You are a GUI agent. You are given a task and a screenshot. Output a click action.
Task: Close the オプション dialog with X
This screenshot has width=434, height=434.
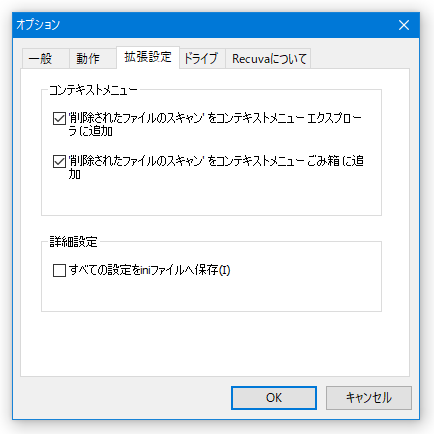404,25
